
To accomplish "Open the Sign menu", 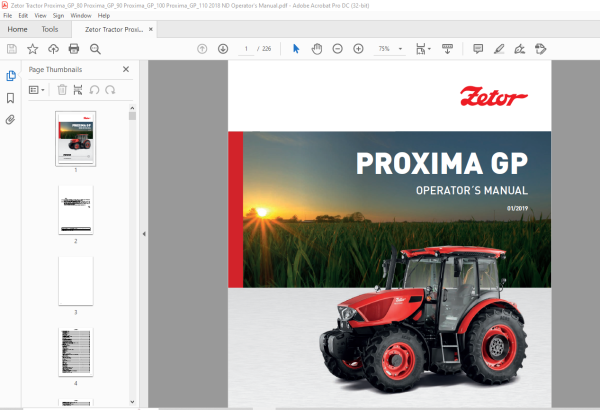I will coord(58,16).
